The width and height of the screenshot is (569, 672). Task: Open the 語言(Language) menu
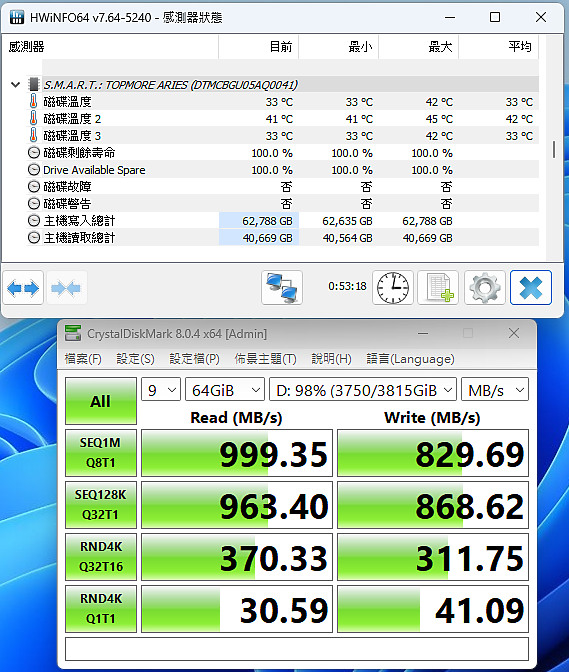tap(410, 359)
